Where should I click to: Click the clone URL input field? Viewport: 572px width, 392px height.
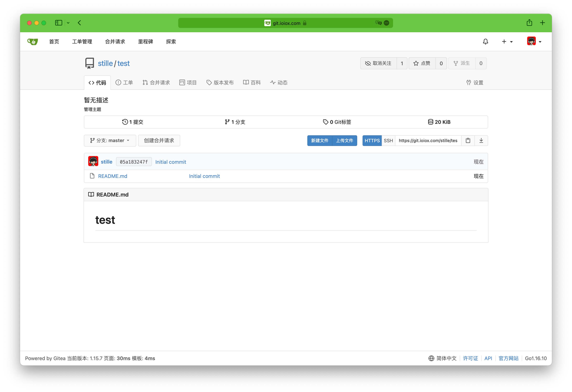[428, 140]
